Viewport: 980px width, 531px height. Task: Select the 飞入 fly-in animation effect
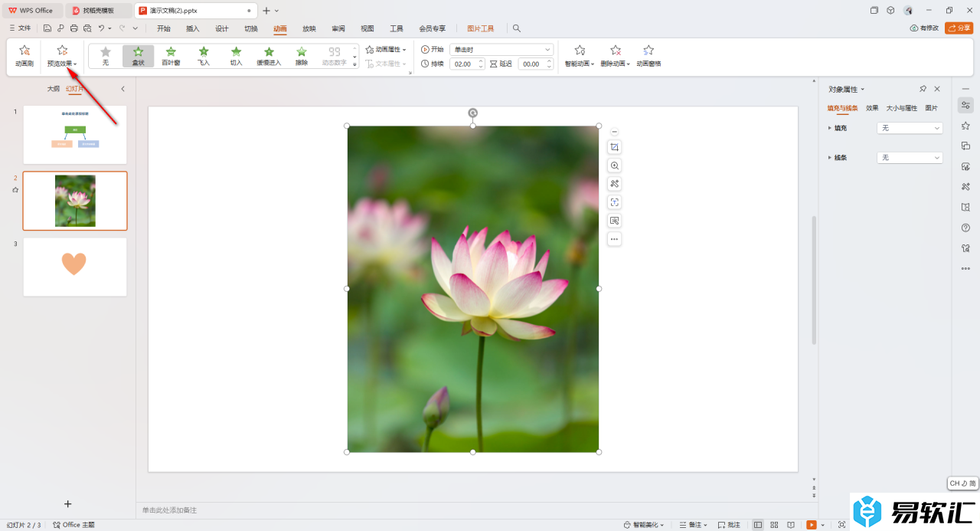point(204,56)
